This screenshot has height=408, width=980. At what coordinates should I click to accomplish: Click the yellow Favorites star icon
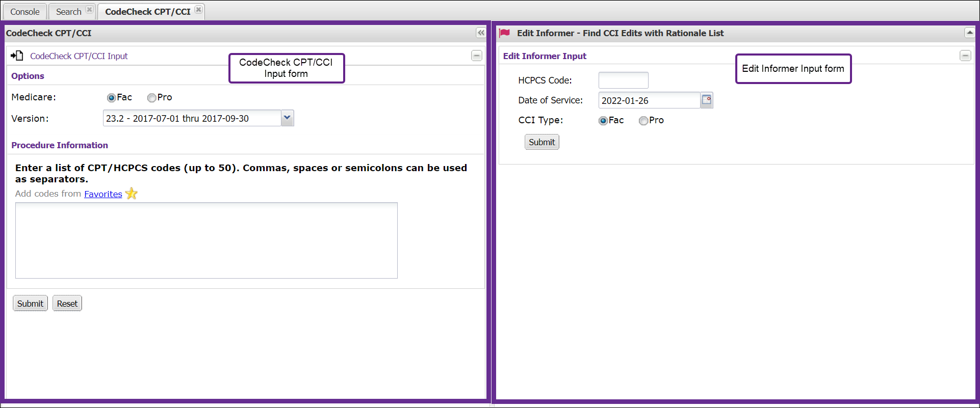pyautogui.click(x=132, y=194)
